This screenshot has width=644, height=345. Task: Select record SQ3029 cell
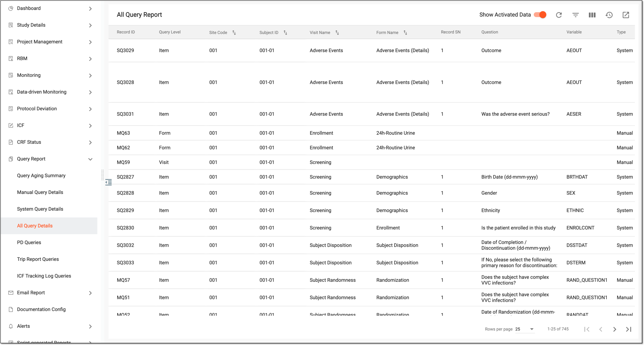[x=125, y=50]
